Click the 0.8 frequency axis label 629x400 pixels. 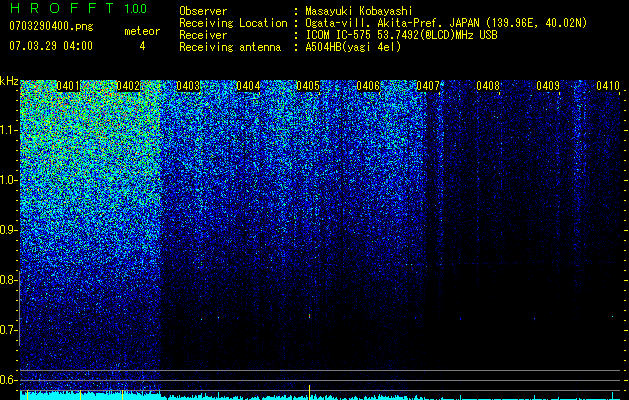coord(8,280)
